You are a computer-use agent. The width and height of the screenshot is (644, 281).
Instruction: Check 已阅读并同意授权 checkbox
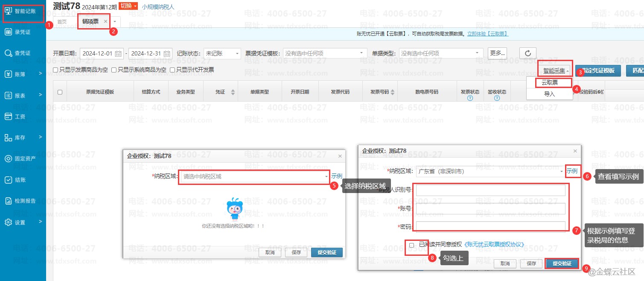click(411, 245)
